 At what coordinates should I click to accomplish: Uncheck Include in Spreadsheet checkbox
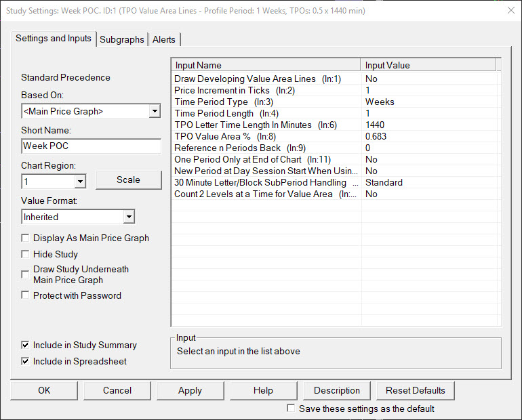coord(26,362)
